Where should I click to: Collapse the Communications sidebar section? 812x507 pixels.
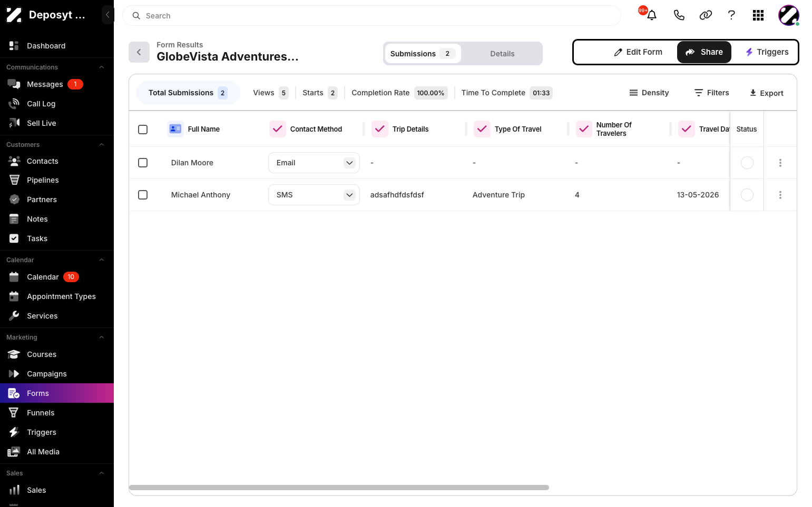click(x=102, y=67)
